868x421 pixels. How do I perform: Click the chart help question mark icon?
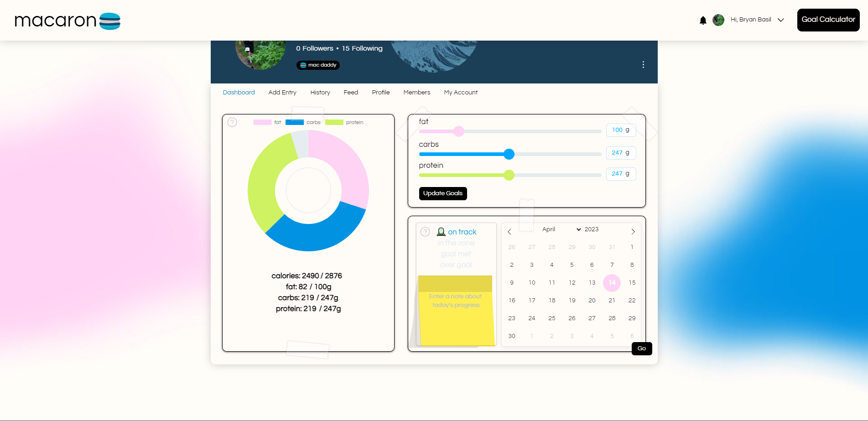232,122
